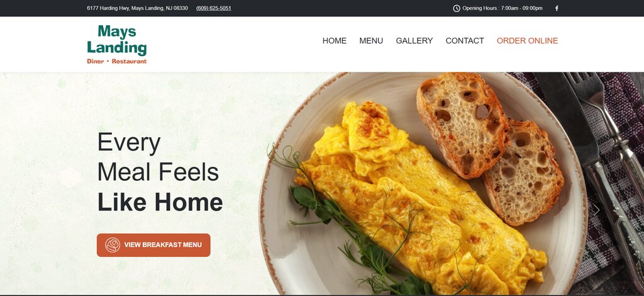Open the Facebook page icon
The height and width of the screenshot is (296, 644).
[557, 8]
